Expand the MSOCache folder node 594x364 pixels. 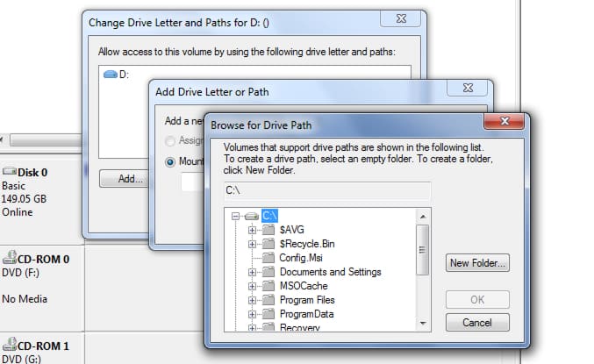pyautogui.click(x=253, y=286)
